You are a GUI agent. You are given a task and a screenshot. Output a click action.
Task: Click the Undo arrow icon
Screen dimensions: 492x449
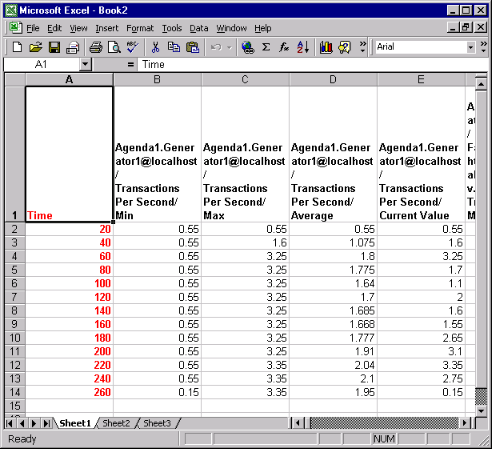click(216, 47)
